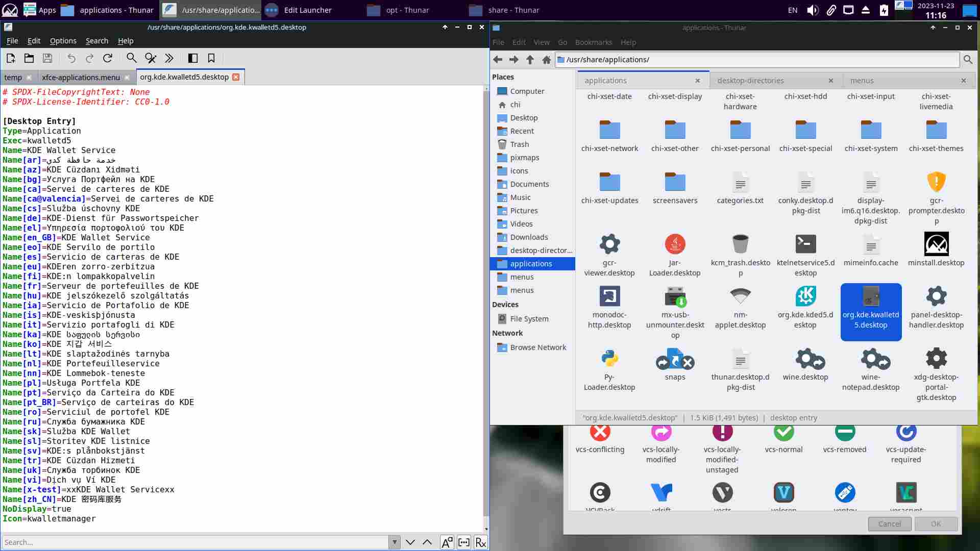Image resolution: width=980 pixels, height=551 pixels.
Task: Toggle the editor side panel icon
Action: (x=193, y=58)
